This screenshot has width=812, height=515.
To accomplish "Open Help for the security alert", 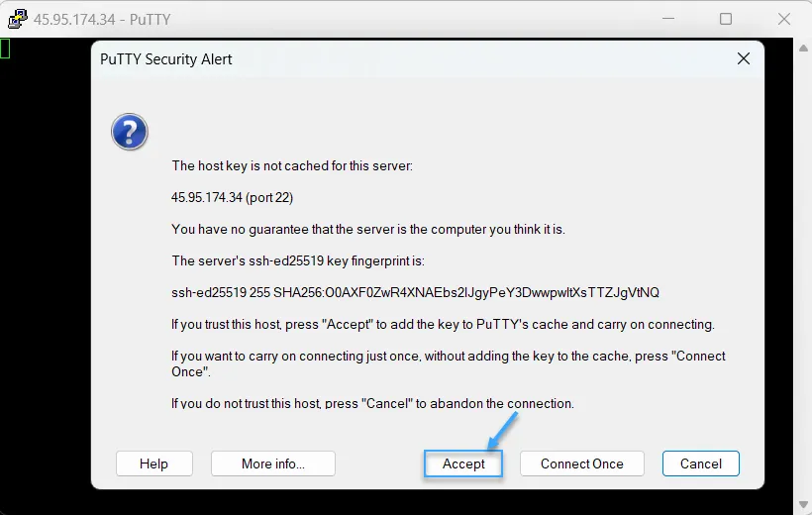I will [x=154, y=463].
